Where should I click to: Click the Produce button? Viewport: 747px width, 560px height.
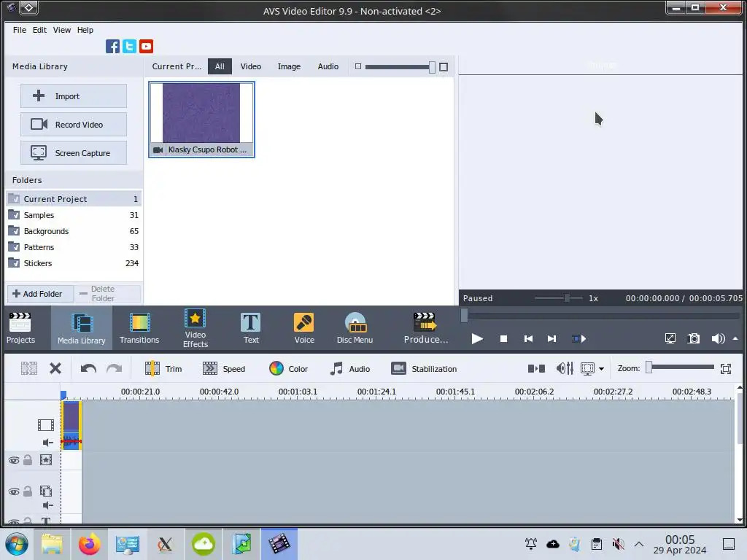[425, 328]
